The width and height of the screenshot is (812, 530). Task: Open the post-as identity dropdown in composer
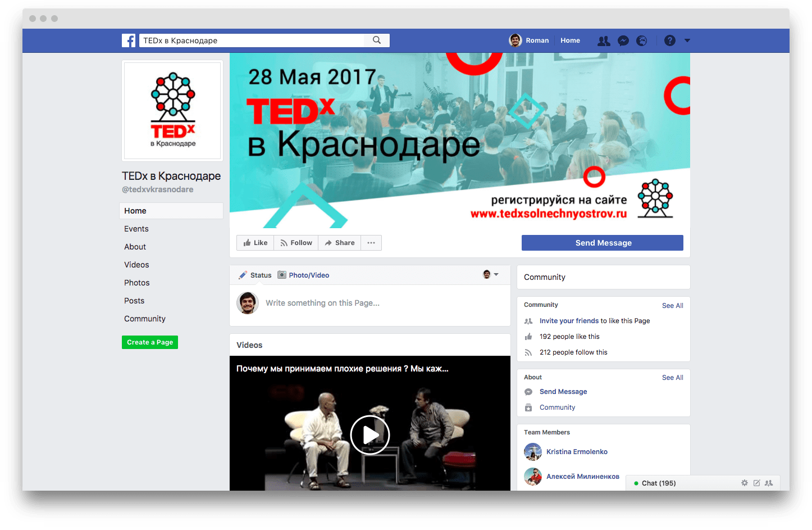[x=491, y=274]
